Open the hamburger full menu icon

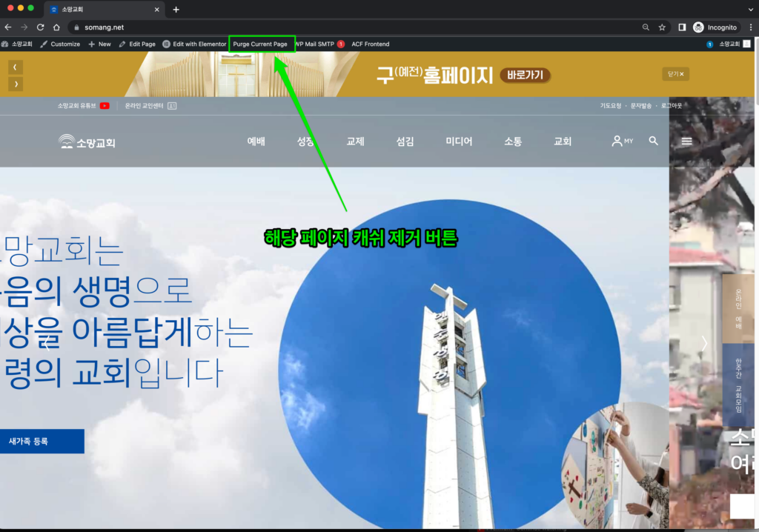[x=687, y=142]
